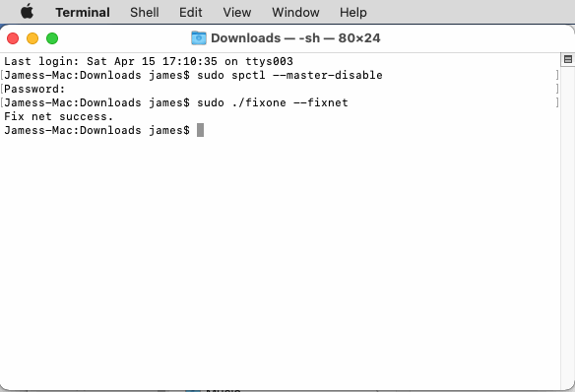Click the 'sudo ./fixone --fixnet' command text

coord(273,102)
